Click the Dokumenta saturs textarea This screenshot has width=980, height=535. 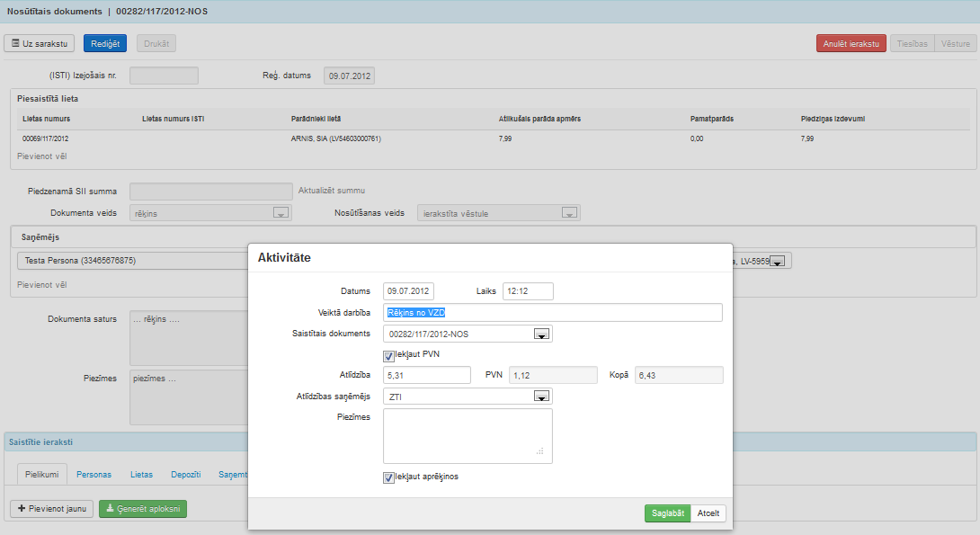click(x=189, y=338)
